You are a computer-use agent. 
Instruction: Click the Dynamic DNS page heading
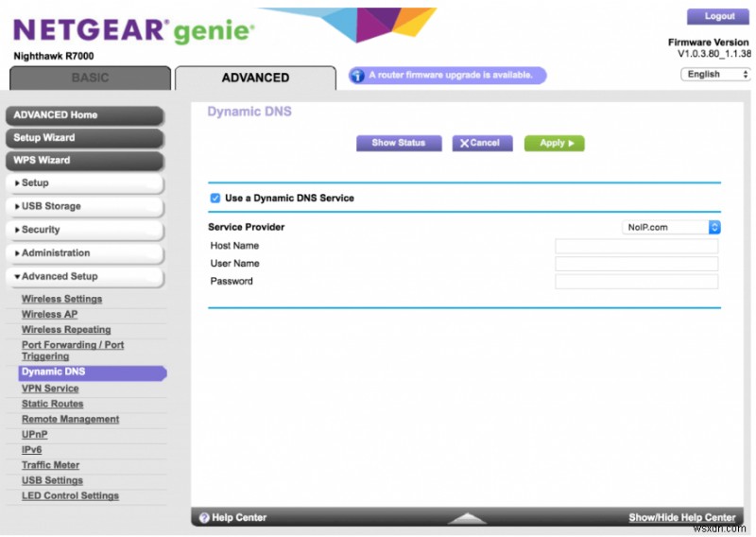249,112
